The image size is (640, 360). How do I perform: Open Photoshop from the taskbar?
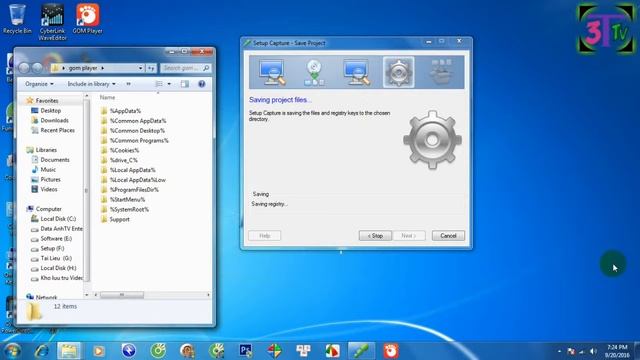pos(245,351)
